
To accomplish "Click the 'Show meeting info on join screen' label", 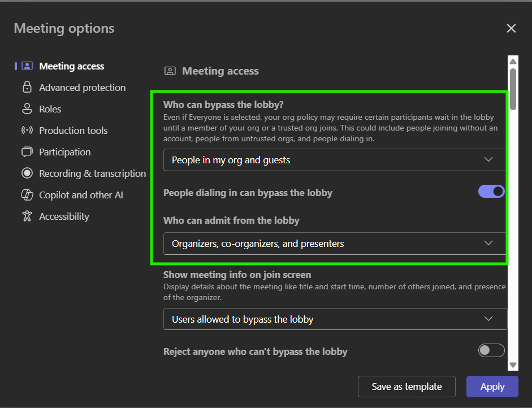I will coord(237,275).
